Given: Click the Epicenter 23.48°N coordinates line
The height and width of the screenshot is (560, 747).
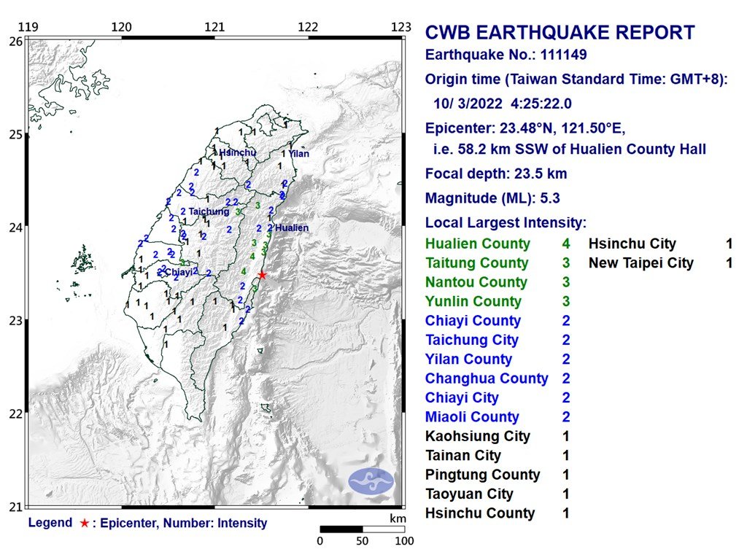Looking at the screenshot, I should (525, 128).
